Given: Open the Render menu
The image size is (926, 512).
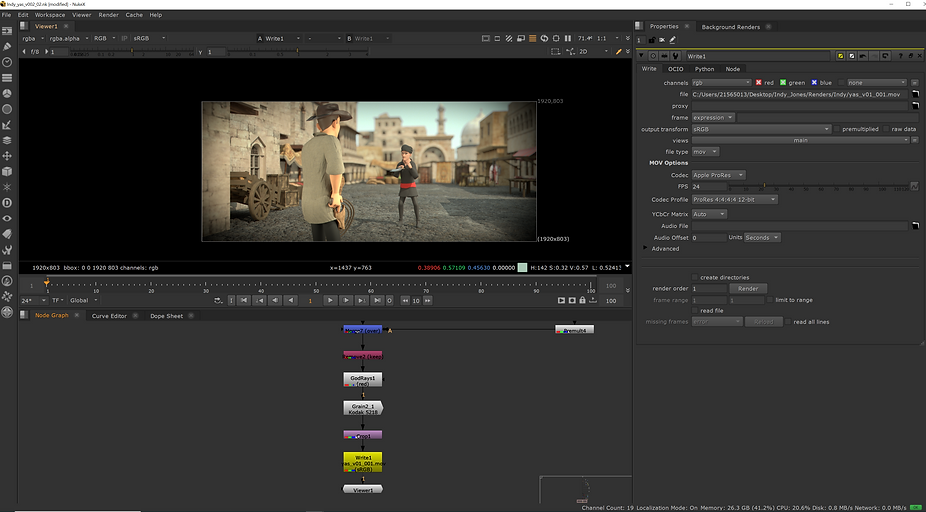Looking at the screenshot, I should [x=109, y=15].
